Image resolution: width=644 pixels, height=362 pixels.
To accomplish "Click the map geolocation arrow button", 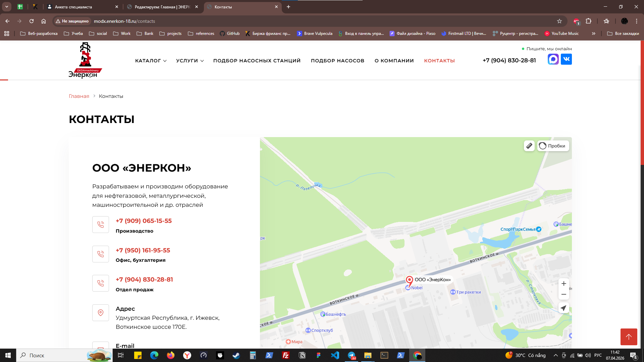I will click(564, 308).
